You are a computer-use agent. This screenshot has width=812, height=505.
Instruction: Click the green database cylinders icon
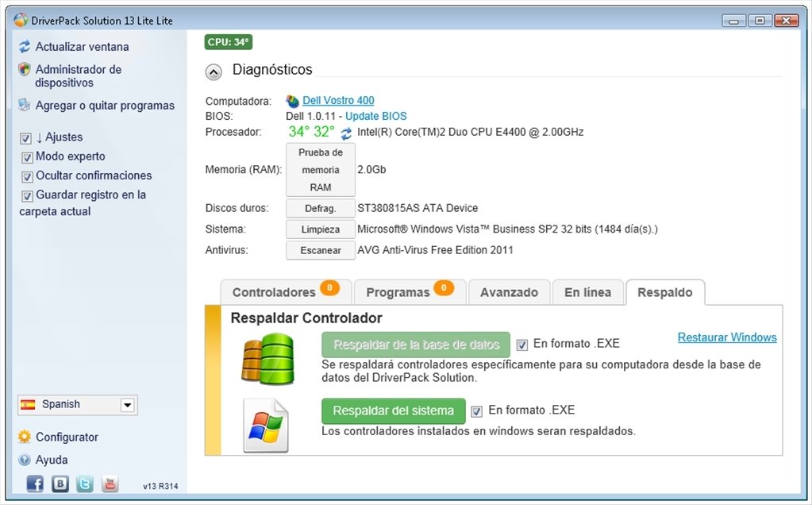(268, 360)
